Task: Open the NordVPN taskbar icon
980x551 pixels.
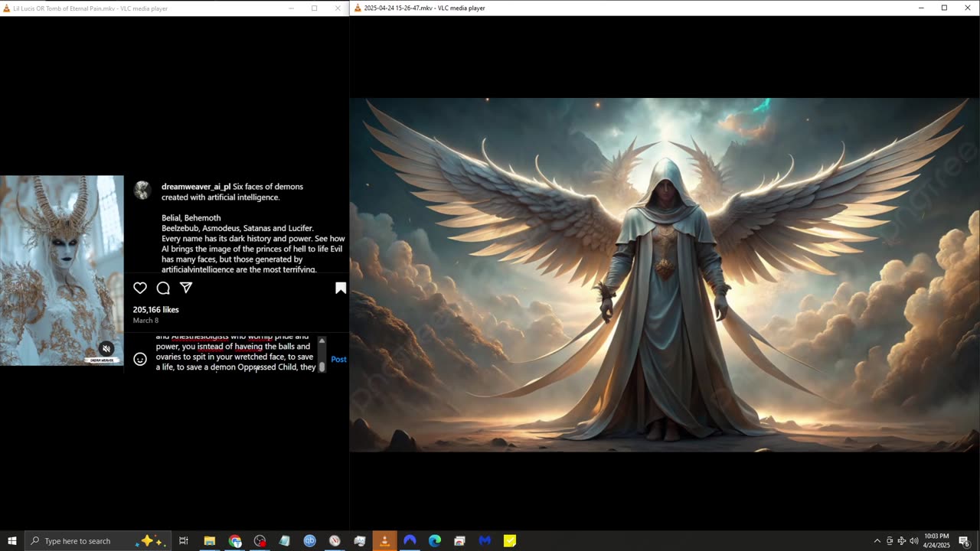Action: pos(410,541)
